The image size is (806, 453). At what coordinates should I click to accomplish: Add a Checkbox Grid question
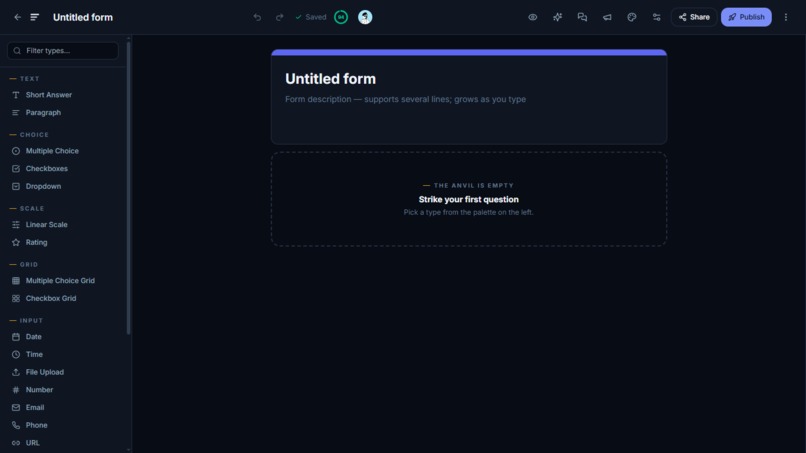(63, 298)
